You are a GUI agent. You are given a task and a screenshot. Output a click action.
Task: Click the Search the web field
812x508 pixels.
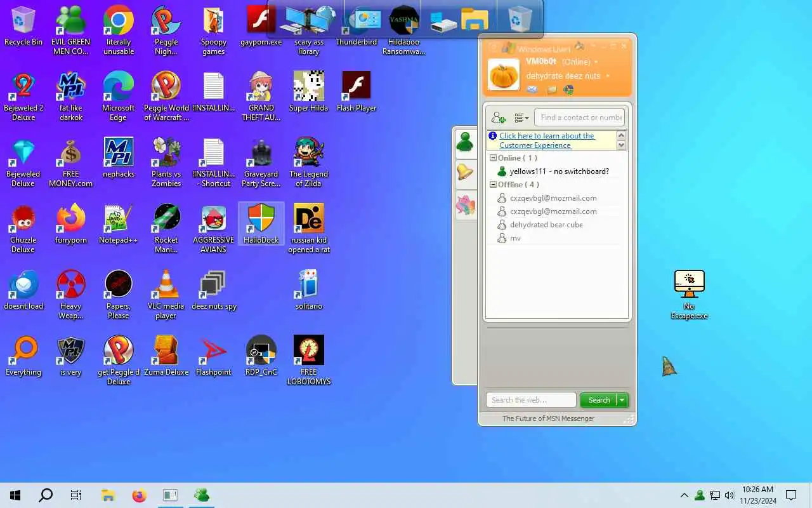click(531, 400)
